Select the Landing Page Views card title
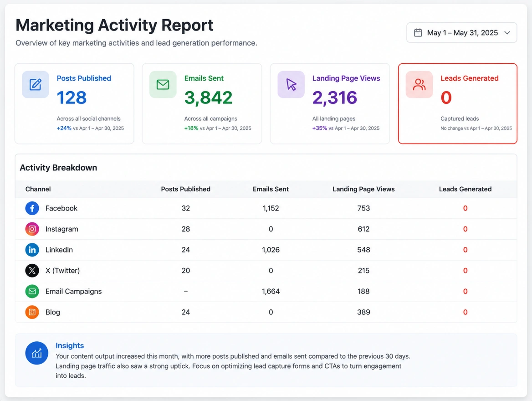The width and height of the screenshot is (532, 401). tap(346, 78)
